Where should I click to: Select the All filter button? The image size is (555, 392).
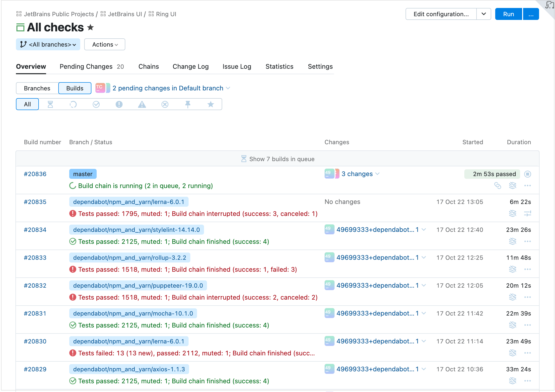[x=27, y=104]
